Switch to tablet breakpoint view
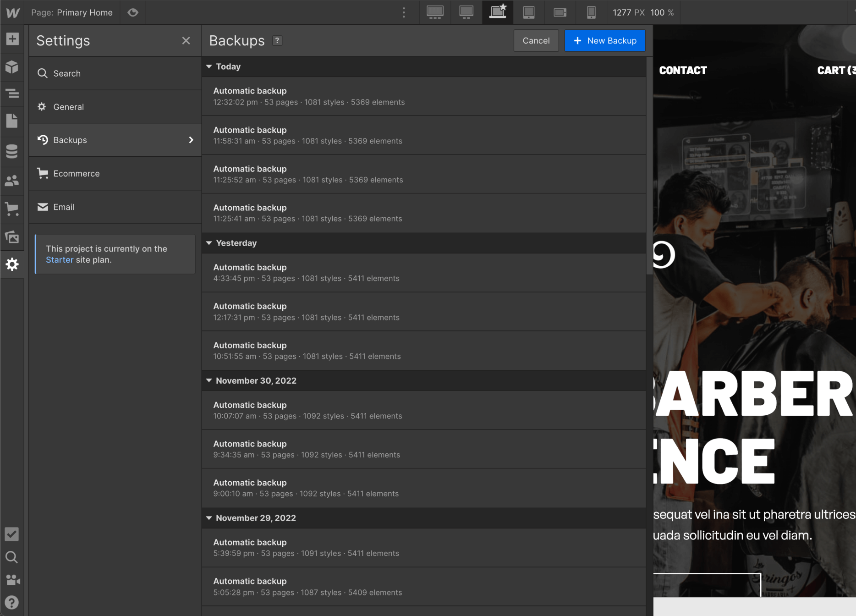Viewport: 856px width, 616px height. 529,12
